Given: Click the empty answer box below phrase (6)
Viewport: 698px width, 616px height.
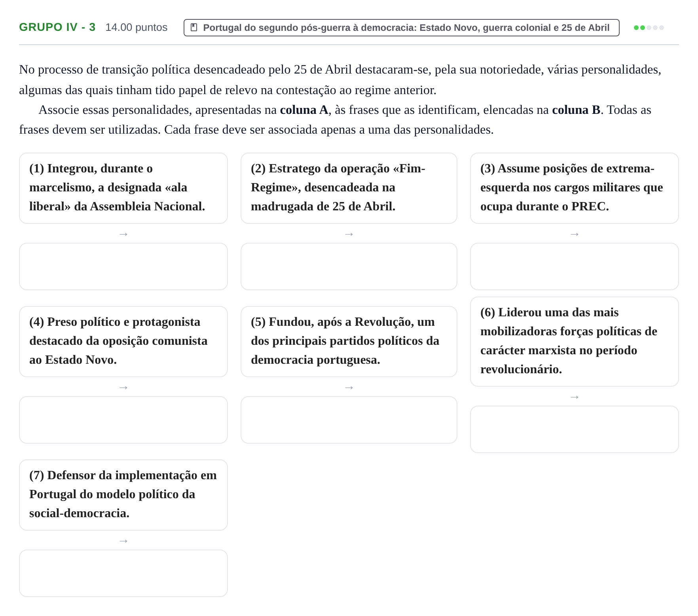Looking at the screenshot, I should (575, 429).
